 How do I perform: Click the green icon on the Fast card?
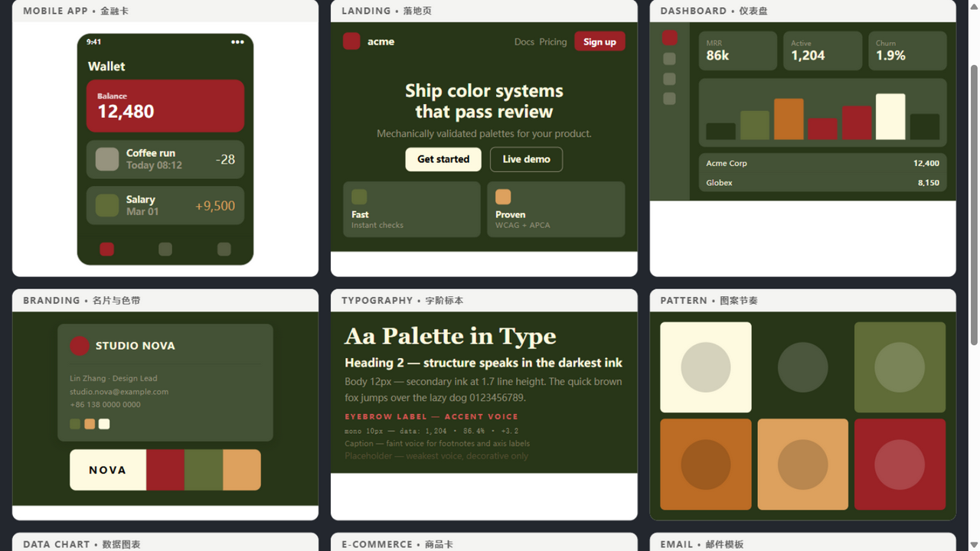pyautogui.click(x=359, y=197)
